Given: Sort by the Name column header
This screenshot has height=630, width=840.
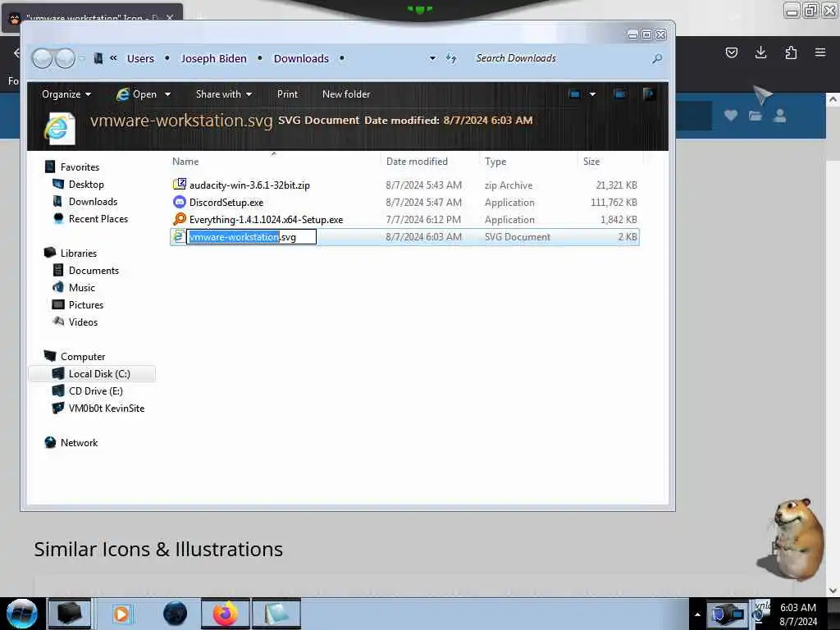Looking at the screenshot, I should 185,162.
